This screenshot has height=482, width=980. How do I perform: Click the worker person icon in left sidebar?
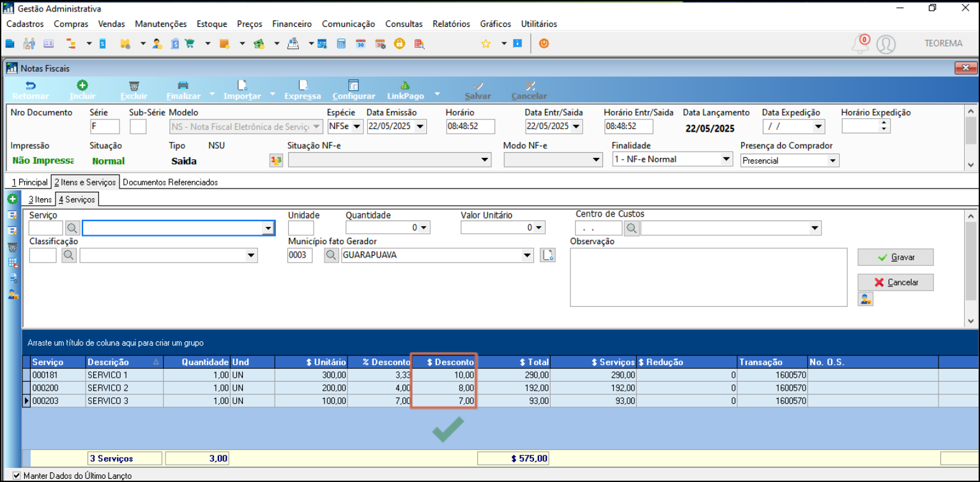pos(12,295)
